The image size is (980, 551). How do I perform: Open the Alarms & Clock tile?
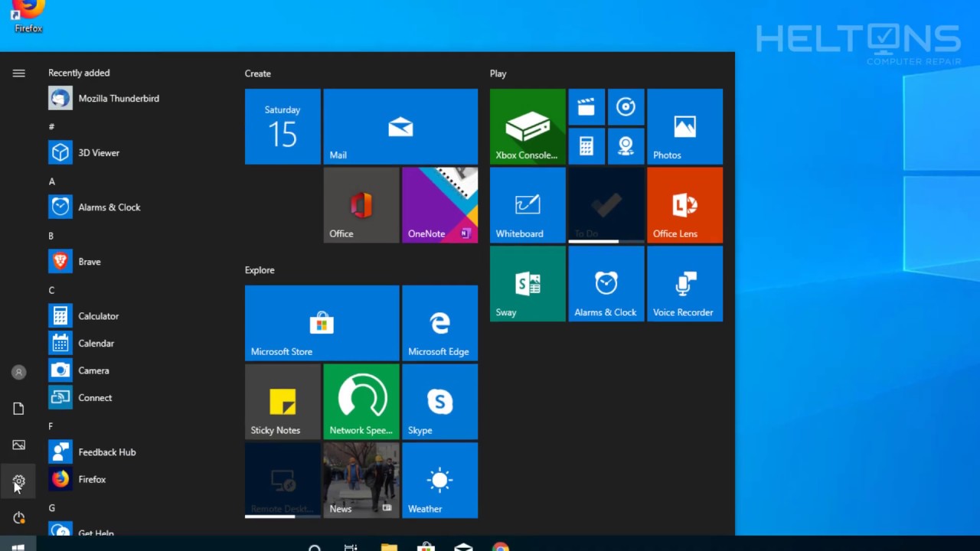click(x=606, y=284)
